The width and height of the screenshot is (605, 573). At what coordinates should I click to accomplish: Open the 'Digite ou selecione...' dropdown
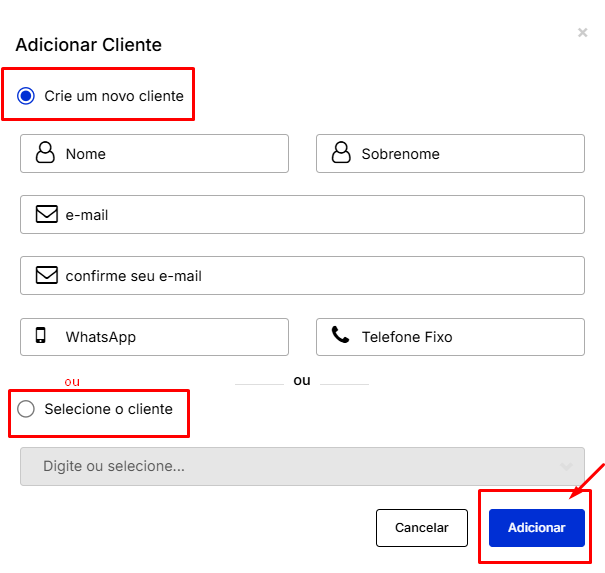tap(290, 466)
